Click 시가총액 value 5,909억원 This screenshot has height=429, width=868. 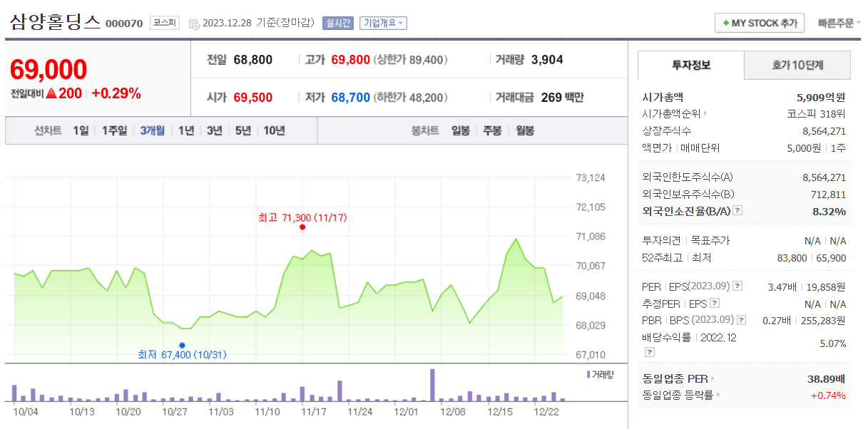tap(821, 98)
